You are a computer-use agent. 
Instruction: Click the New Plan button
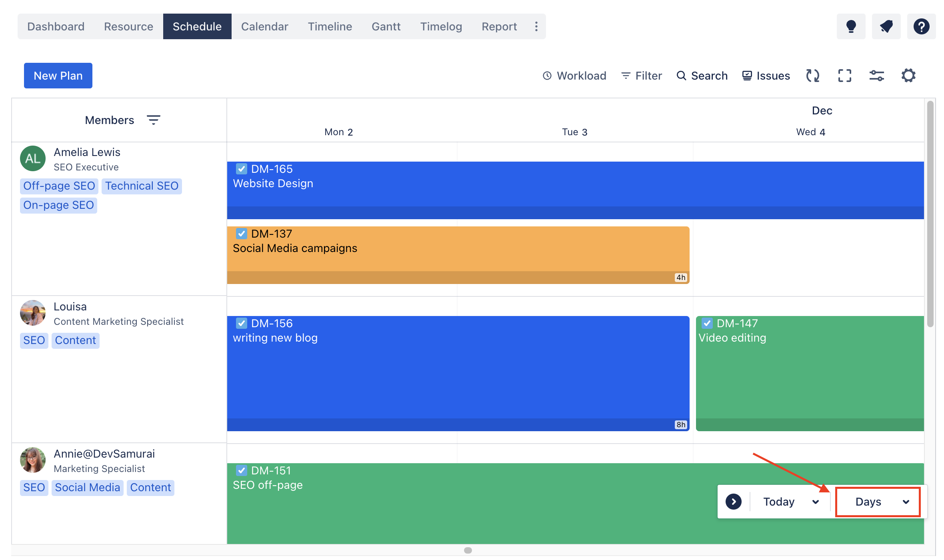click(58, 76)
